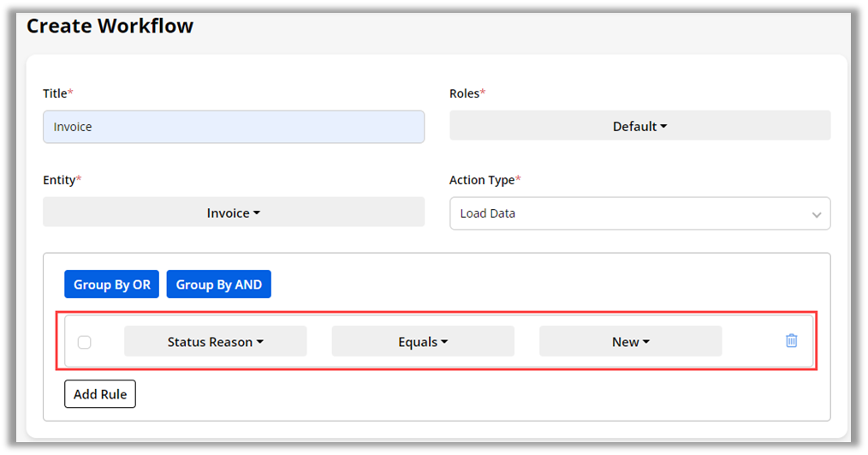Open the Status Reason field dropdown
This screenshot has height=455, width=868.
pyautogui.click(x=216, y=341)
